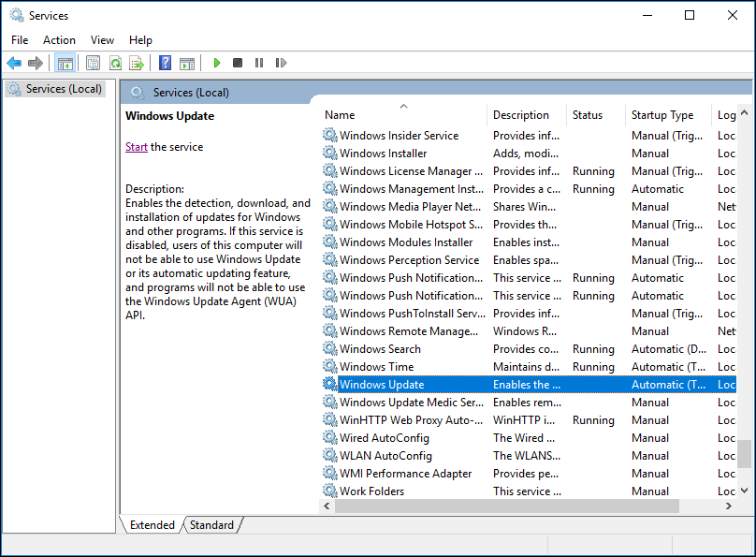Select the Windows License Manager service row
The height and width of the screenshot is (557, 756).
click(529, 170)
